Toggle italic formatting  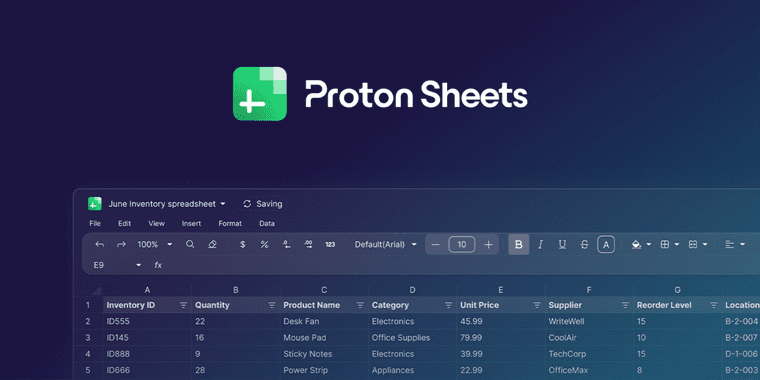coord(540,244)
